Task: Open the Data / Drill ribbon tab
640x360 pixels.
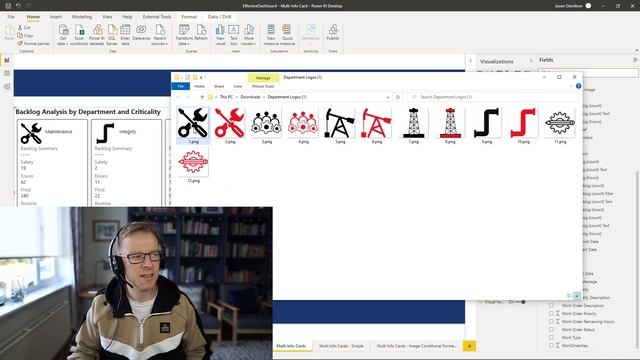Action: click(220, 17)
